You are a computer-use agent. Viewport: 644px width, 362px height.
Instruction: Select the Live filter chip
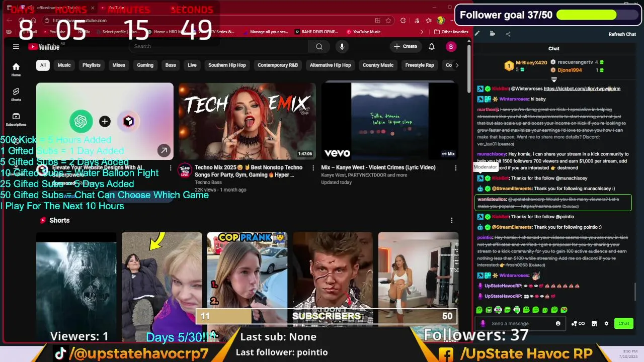[192, 65]
